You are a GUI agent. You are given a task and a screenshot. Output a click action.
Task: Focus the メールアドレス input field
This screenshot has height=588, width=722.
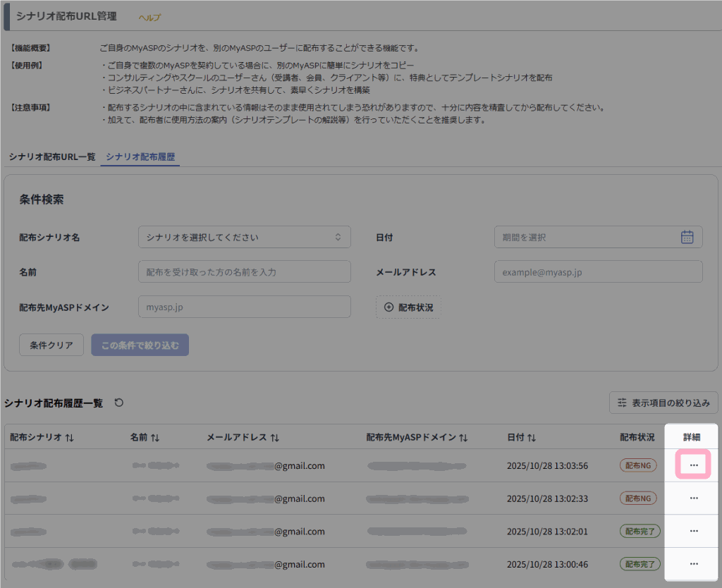tap(598, 271)
